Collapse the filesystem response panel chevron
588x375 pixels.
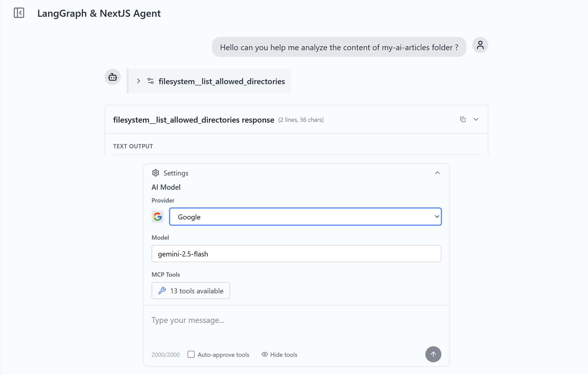click(476, 120)
